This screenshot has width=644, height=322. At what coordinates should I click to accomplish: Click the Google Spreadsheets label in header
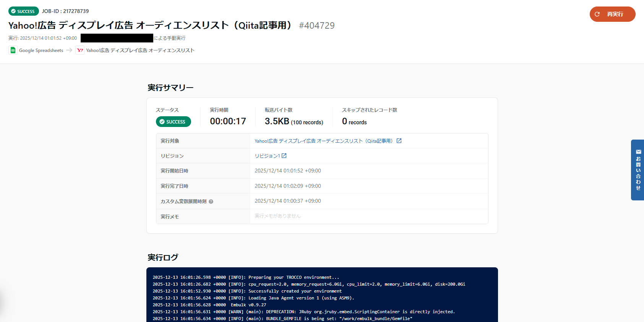[41, 50]
